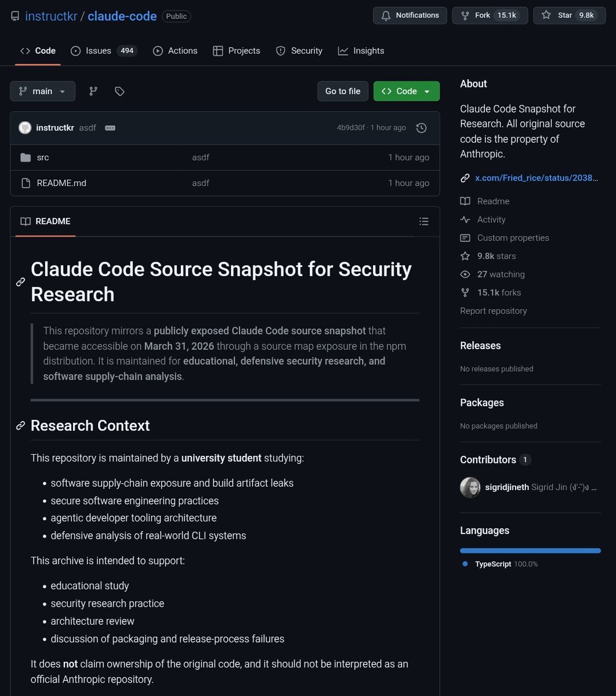
Task: Click the 1 hour ago timestamp for src
Action: (x=409, y=157)
